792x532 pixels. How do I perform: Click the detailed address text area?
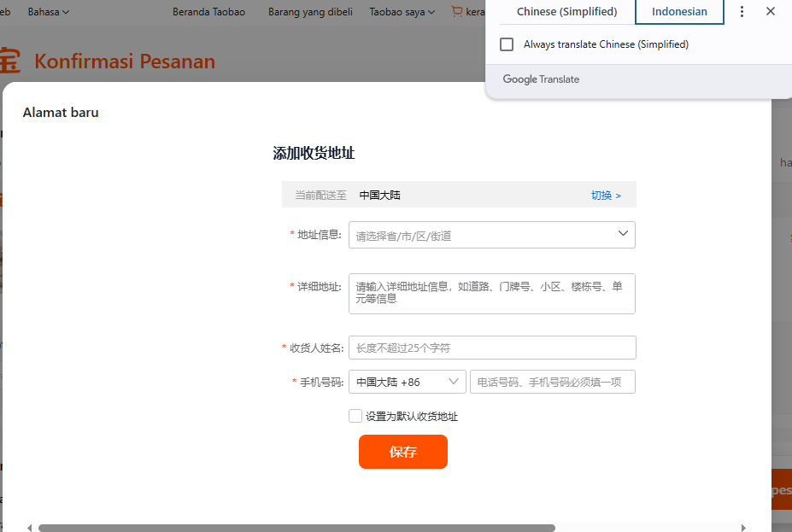[491, 293]
